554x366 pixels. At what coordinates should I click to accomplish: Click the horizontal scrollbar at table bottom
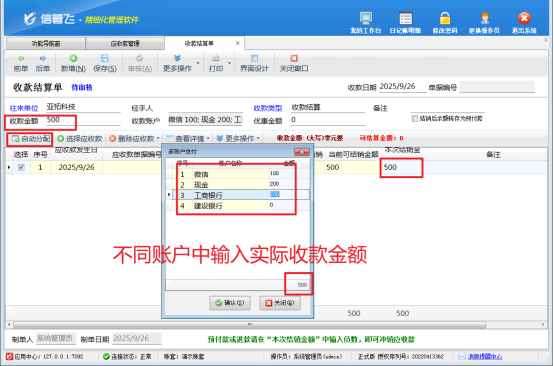point(249,324)
